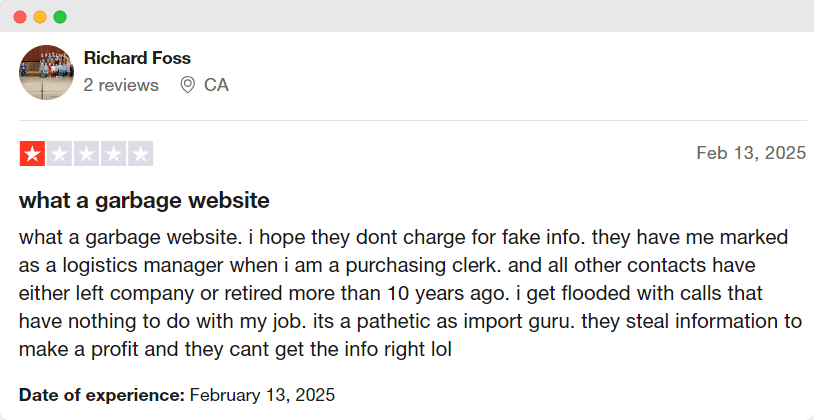
Task: View the reviewer's 2 reviews
Action: click(121, 85)
